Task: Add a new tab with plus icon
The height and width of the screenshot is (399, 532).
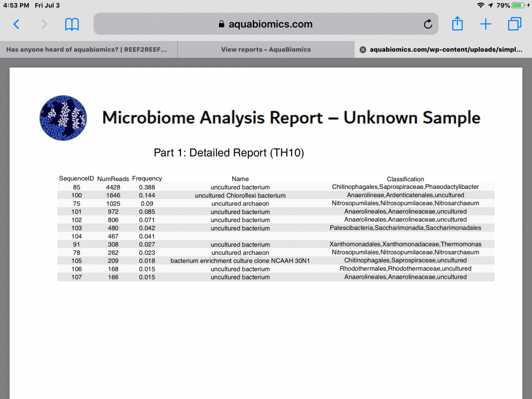Action: (486, 24)
